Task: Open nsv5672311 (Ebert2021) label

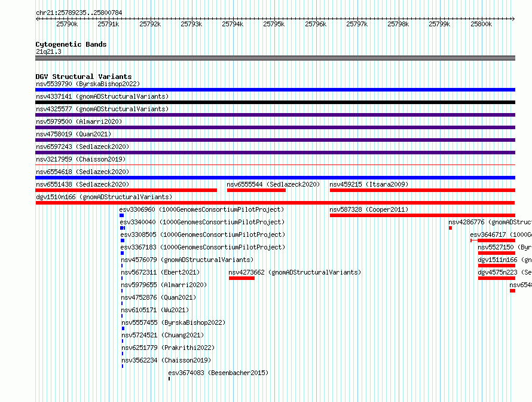Action: click(x=160, y=272)
